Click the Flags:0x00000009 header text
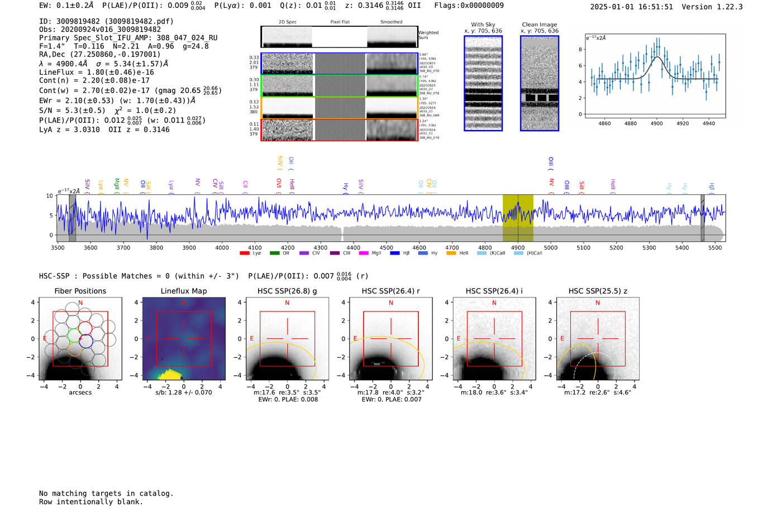This screenshot has width=782, height=532. pyautogui.click(x=469, y=6)
